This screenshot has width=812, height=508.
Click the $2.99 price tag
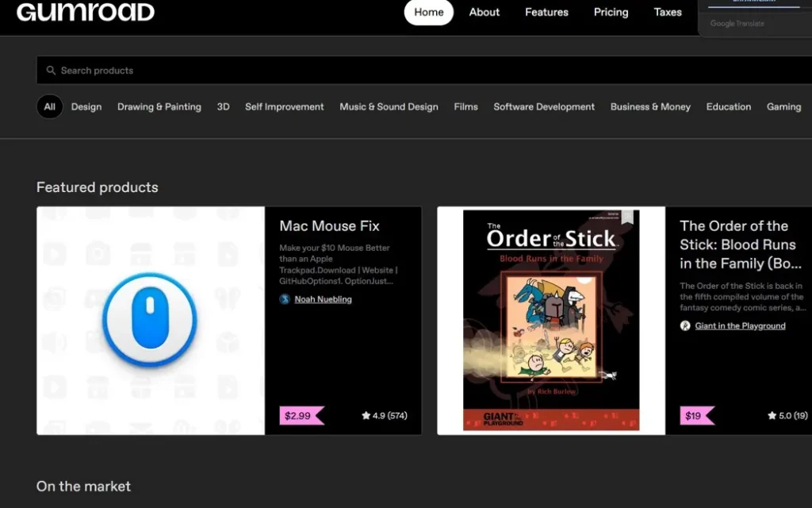[301, 415]
